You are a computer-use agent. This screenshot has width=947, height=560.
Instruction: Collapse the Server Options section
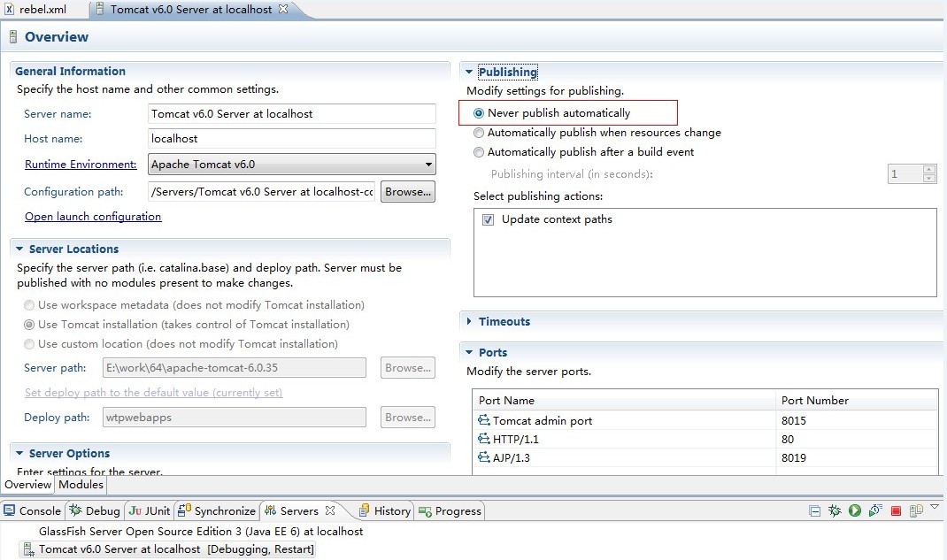pyautogui.click(x=19, y=453)
